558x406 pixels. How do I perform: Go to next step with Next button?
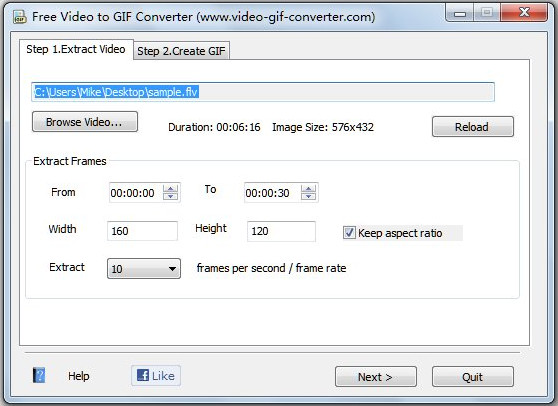(375, 377)
